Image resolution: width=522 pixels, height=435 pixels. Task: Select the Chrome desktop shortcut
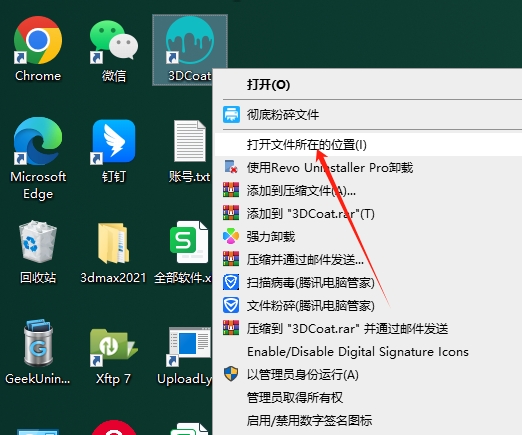38,49
